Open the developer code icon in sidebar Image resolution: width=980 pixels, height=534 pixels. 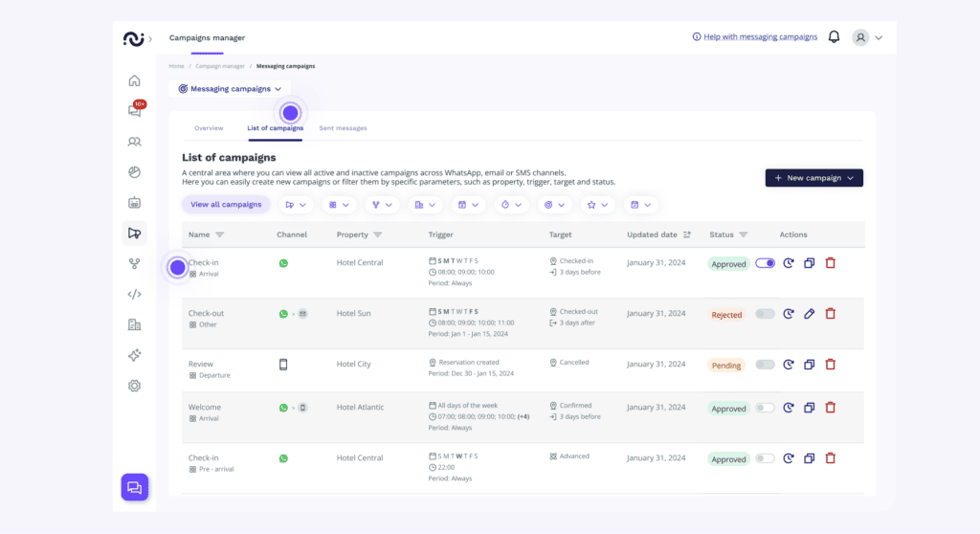point(134,294)
